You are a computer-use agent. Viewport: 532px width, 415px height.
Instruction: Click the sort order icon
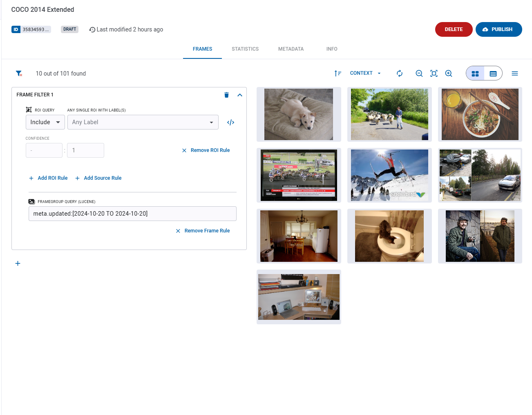pos(338,74)
